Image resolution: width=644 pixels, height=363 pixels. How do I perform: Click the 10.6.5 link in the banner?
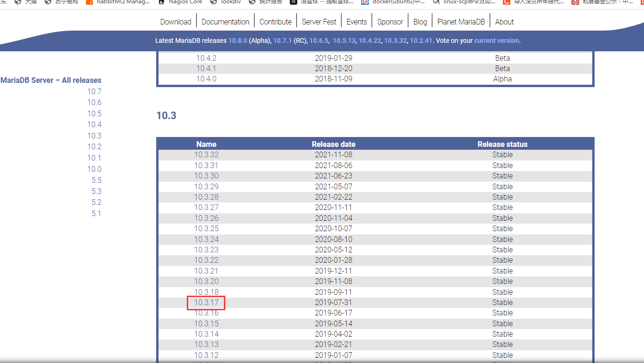click(318, 40)
